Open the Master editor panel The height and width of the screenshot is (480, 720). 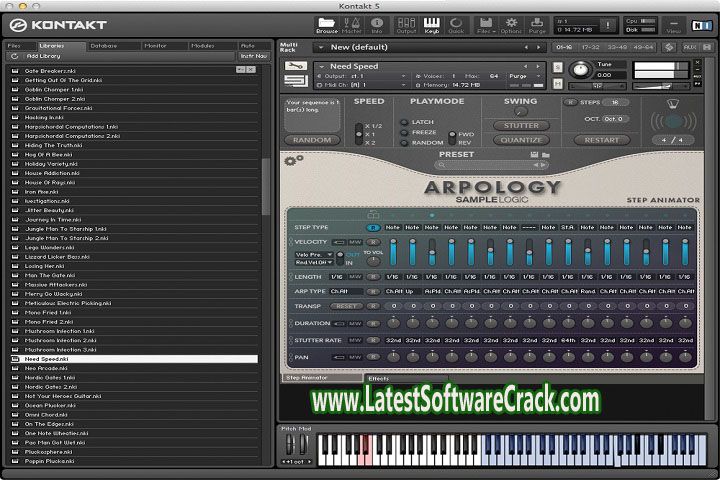(352, 25)
